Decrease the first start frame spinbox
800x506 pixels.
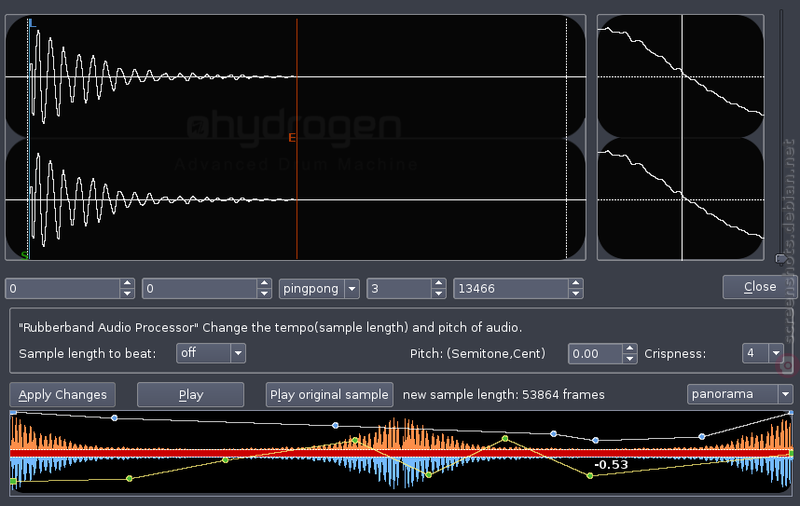pyautogui.click(x=127, y=293)
